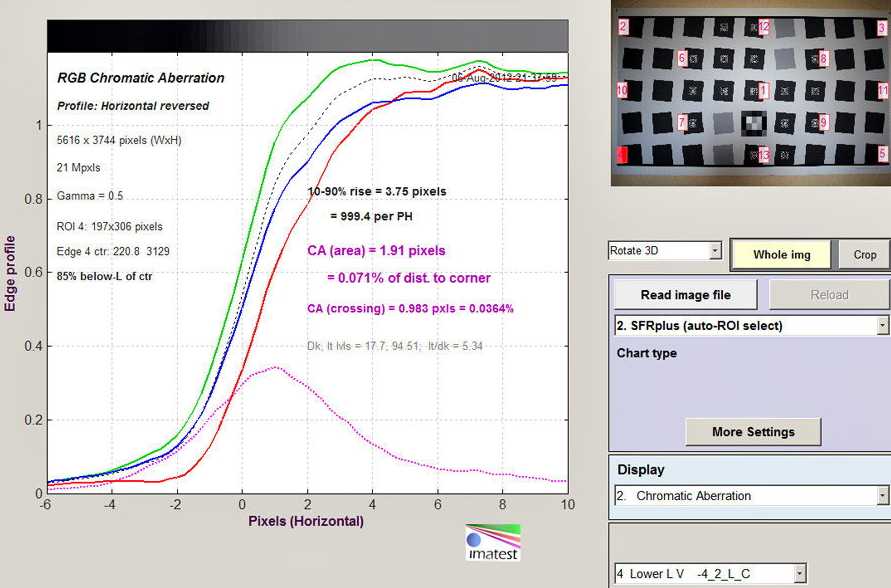Select ROI marker 2 in chart thumbnail

622,27
